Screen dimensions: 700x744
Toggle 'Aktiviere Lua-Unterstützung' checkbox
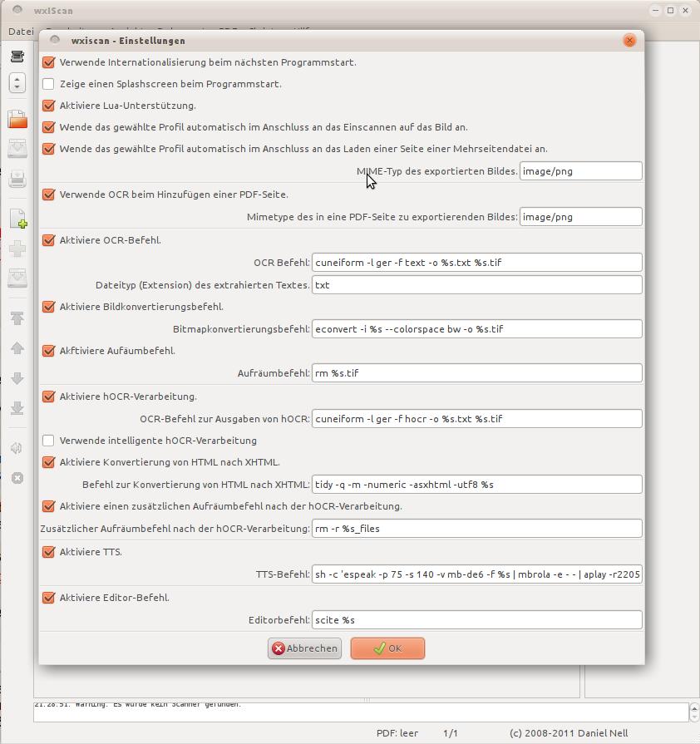click(x=48, y=106)
